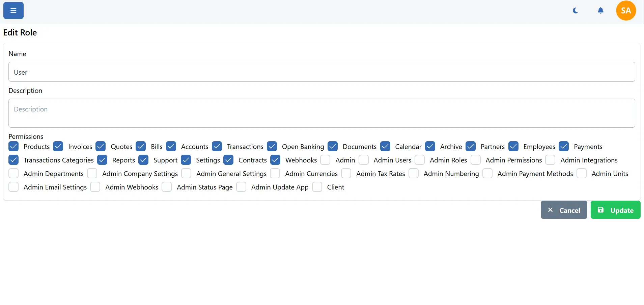644x305 pixels.
Task: Open the SA user avatar menu
Action: pyautogui.click(x=626, y=10)
